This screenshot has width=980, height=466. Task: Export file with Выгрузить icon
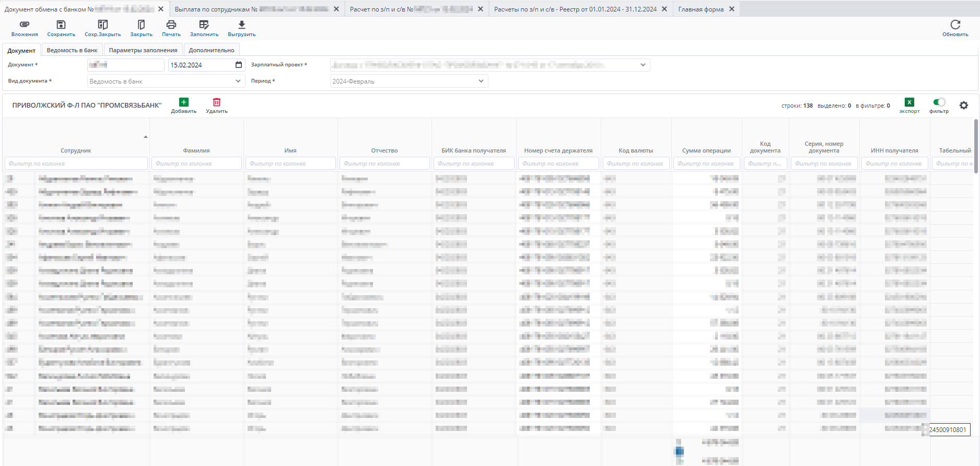[x=241, y=25]
